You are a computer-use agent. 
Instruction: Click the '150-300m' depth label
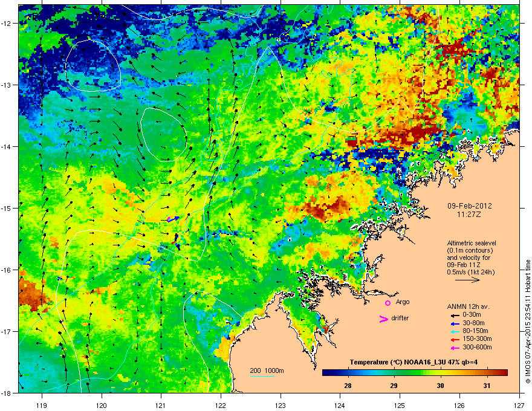478,338
